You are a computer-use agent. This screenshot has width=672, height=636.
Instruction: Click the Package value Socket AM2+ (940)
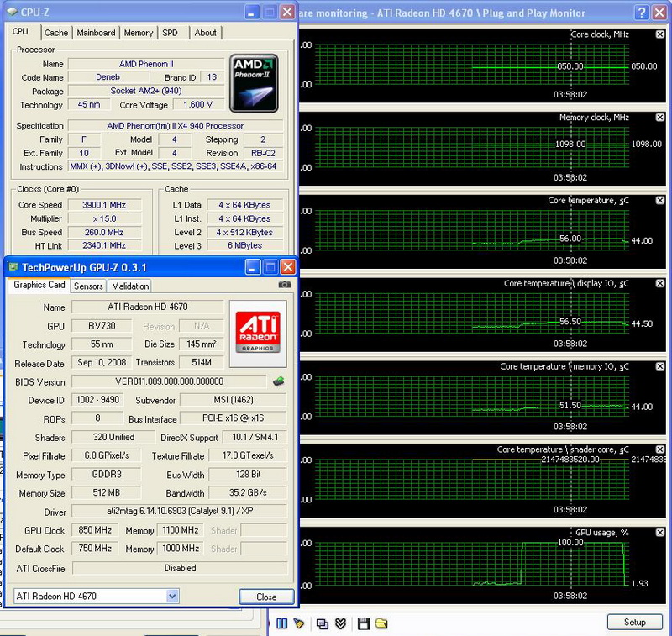coord(146,91)
